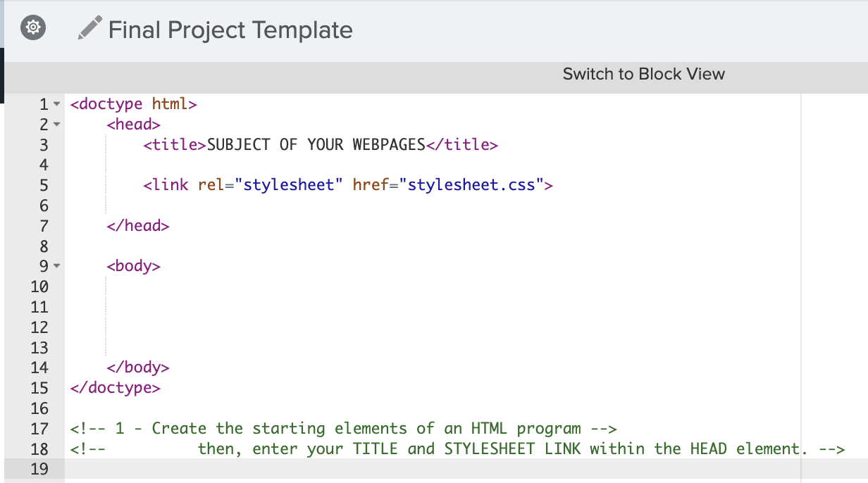Collapse the body element fold arrow
868x483 pixels.
pyautogui.click(x=56, y=267)
